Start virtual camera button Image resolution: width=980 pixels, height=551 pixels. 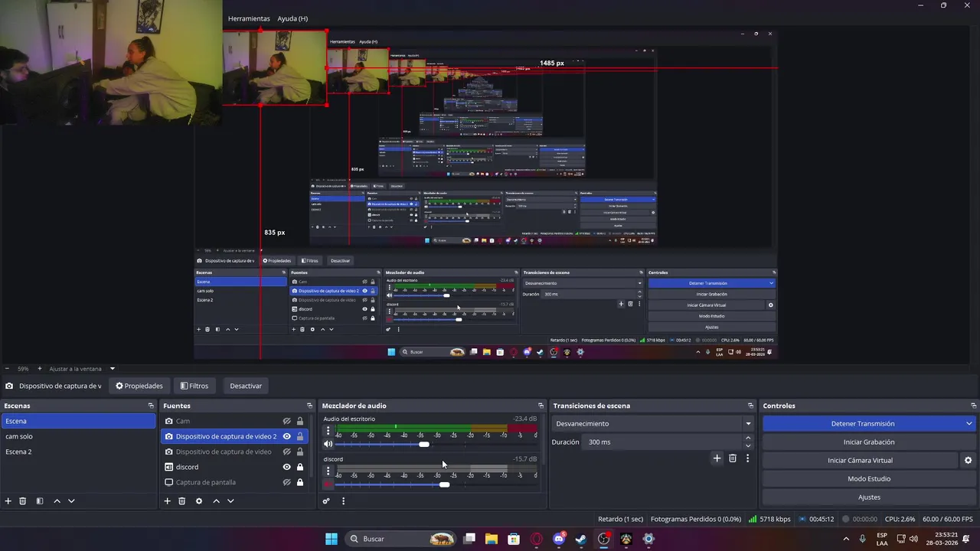(859, 461)
